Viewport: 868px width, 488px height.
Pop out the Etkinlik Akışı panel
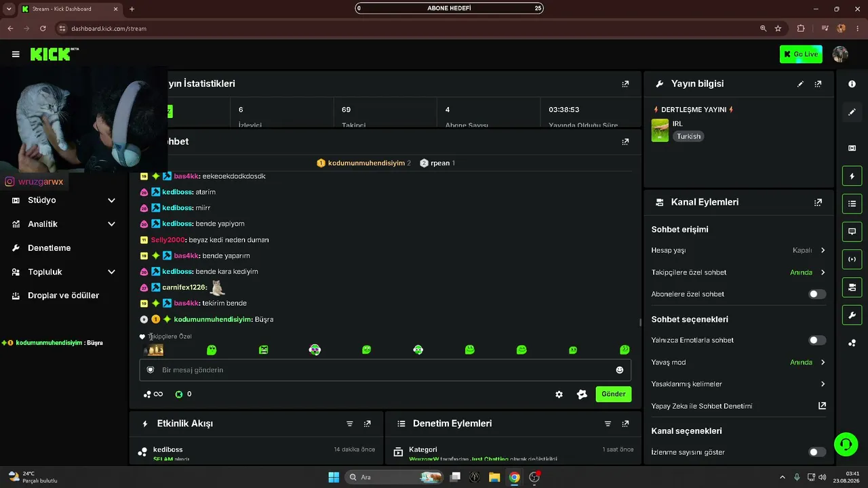[368, 424]
